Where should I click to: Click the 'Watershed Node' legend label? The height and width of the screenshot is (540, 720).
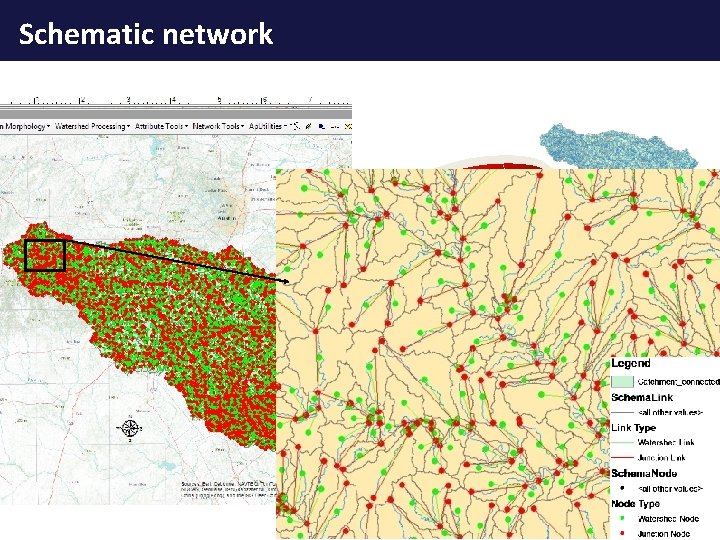[668, 519]
